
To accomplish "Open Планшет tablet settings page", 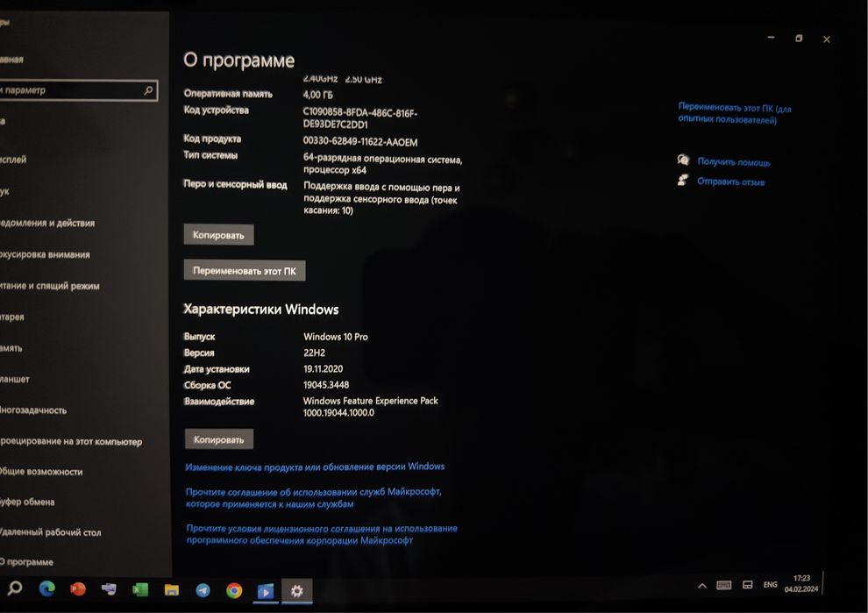I will pyautogui.click(x=15, y=380).
